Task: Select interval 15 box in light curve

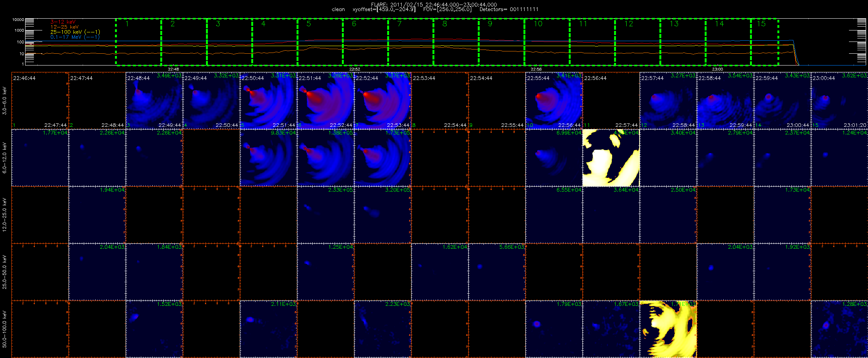Action: 764,42
